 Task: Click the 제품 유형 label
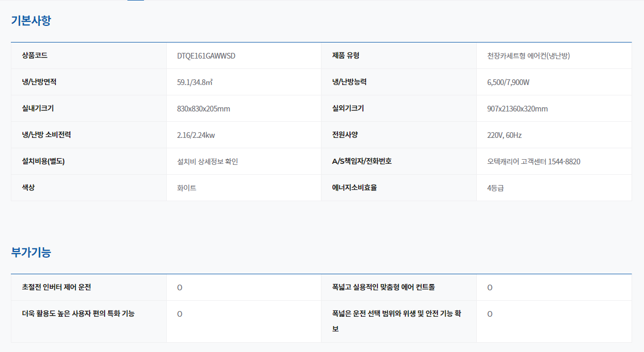(x=346, y=55)
